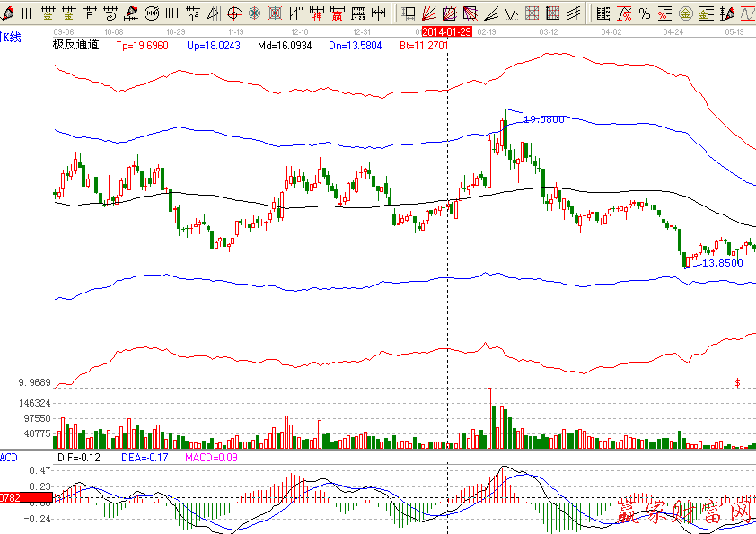Select the empty rectangle drawing tool
The image size is (756, 534).
[409, 13]
